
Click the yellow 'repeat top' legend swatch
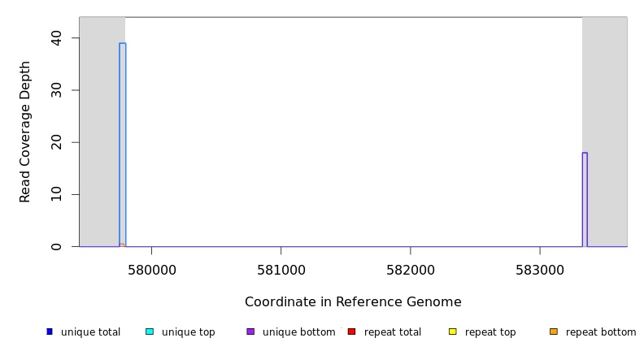pyautogui.click(x=453, y=331)
